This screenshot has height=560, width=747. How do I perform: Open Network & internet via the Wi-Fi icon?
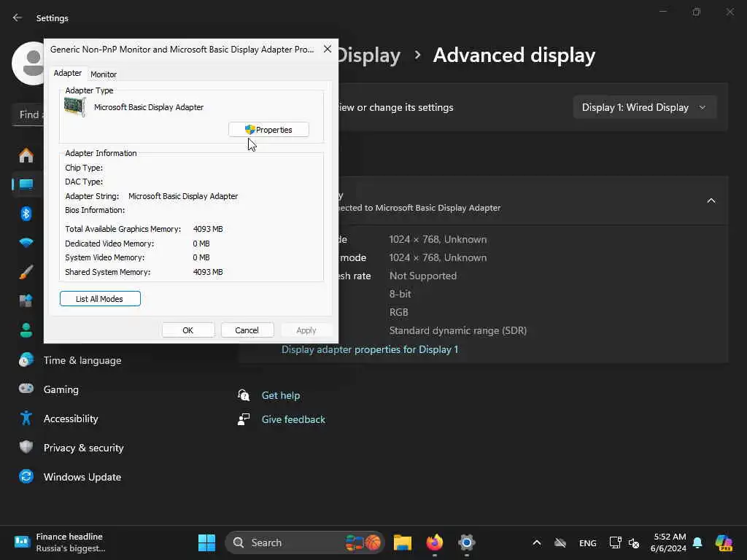(x=26, y=242)
